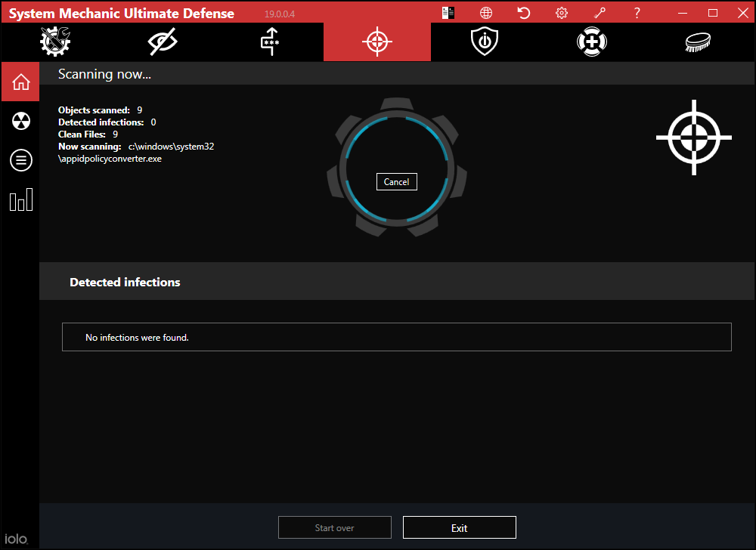Click the Exit button
This screenshot has height=550, width=756.
tap(460, 528)
